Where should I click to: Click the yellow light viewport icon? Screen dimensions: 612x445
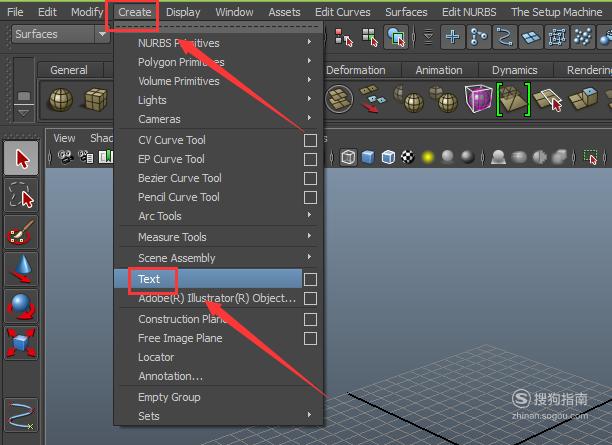click(428, 157)
